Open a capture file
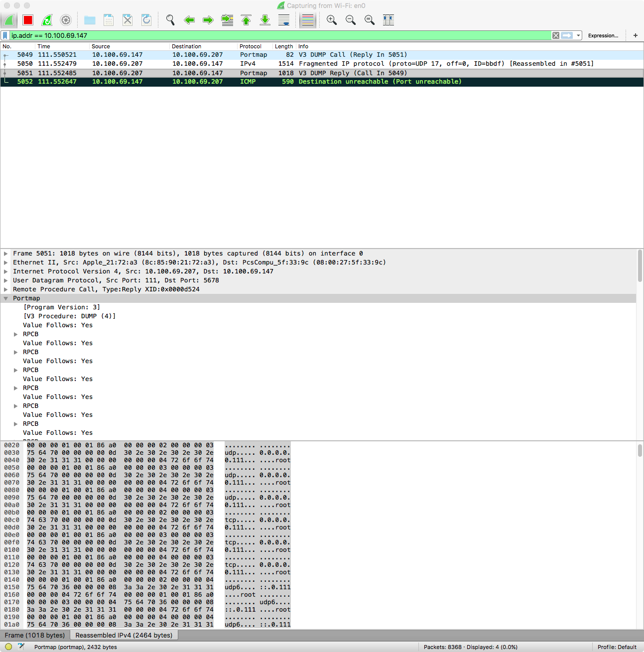Image resolution: width=644 pixels, height=652 pixels. tap(90, 20)
